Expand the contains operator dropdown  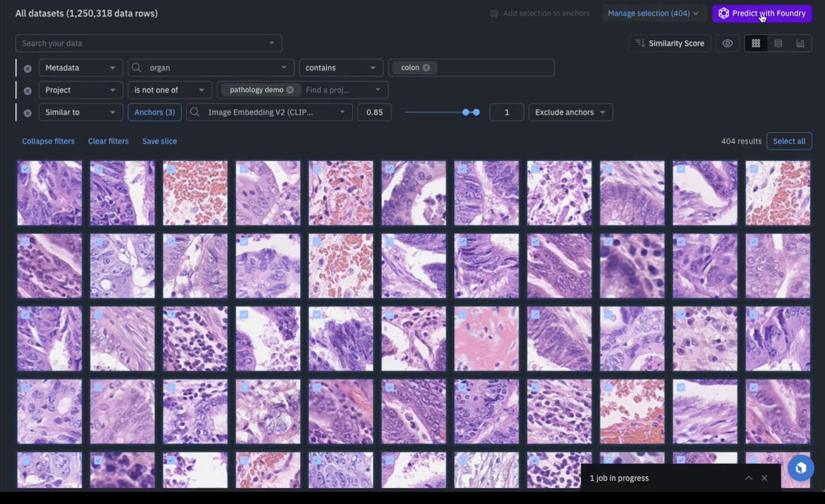341,68
